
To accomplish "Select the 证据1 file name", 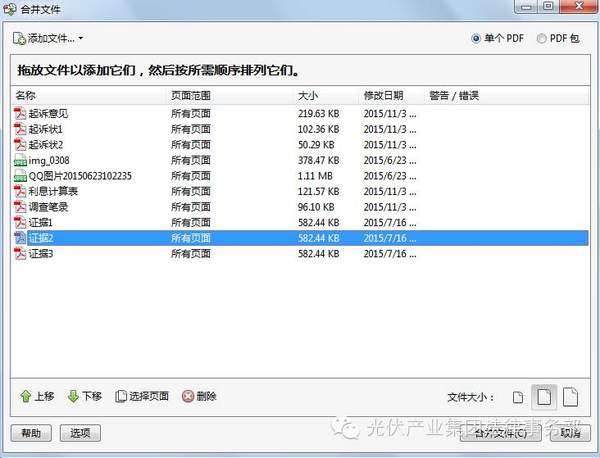I will [41, 222].
